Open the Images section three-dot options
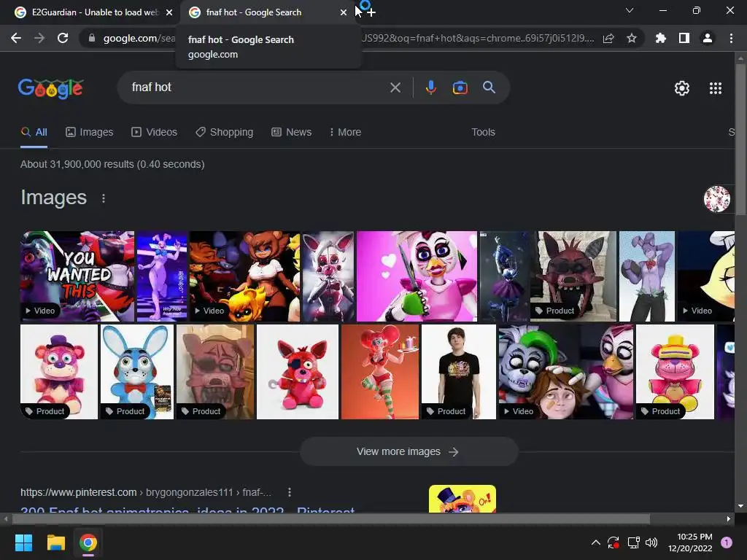This screenshot has height=560, width=747. pyautogui.click(x=104, y=198)
